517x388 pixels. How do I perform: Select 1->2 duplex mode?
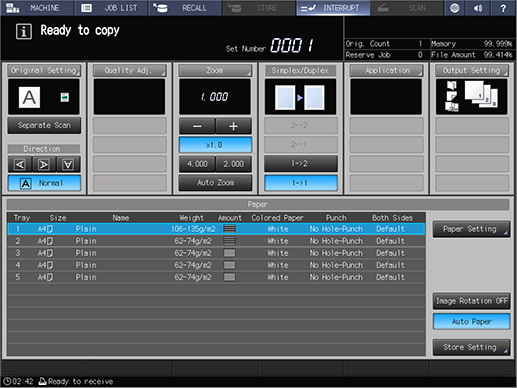tap(301, 163)
